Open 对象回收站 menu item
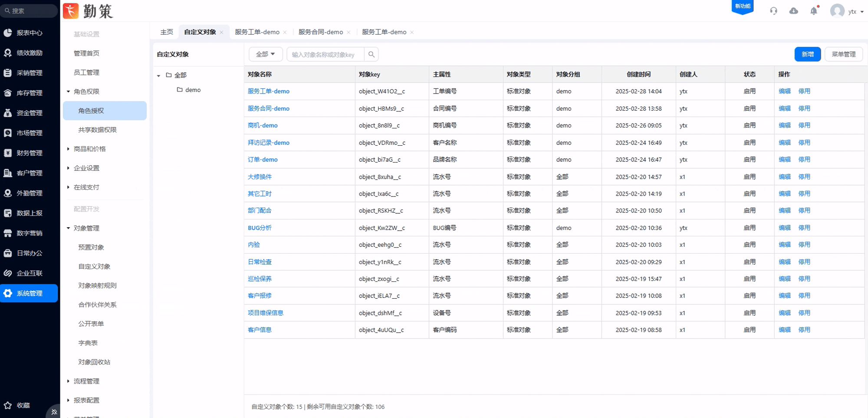The image size is (868, 418). (94, 362)
